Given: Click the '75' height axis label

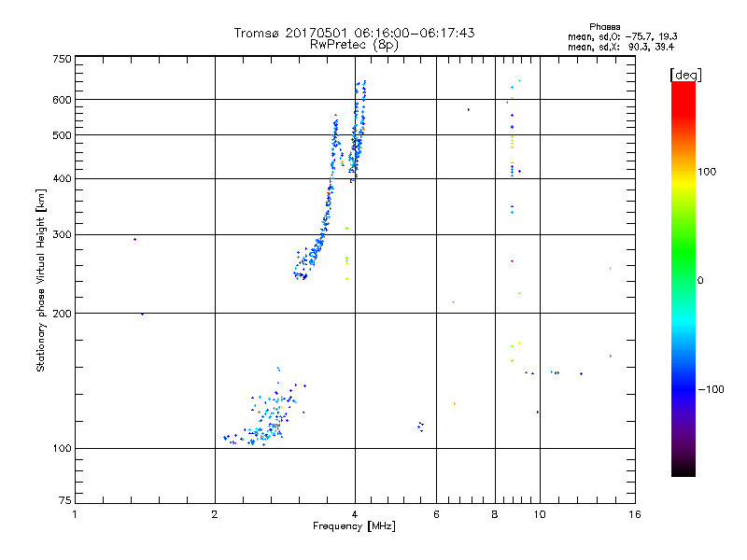Looking at the screenshot, I should (x=65, y=500).
